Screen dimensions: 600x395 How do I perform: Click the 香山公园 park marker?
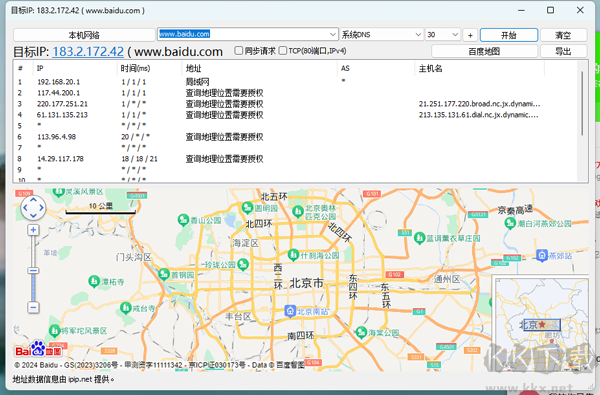(x=183, y=220)
